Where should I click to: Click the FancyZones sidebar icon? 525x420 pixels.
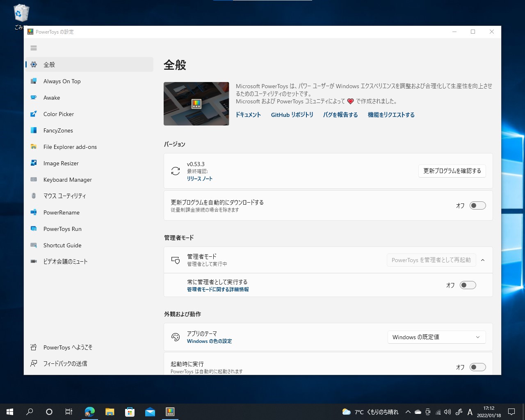34,130
